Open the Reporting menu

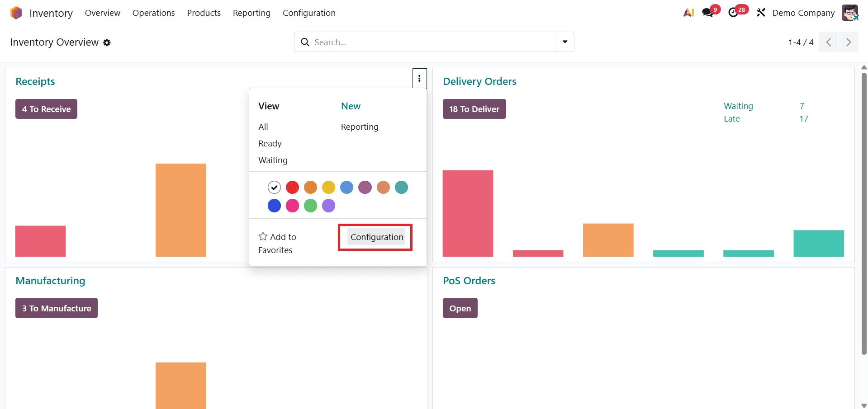[x=251, y=13]
